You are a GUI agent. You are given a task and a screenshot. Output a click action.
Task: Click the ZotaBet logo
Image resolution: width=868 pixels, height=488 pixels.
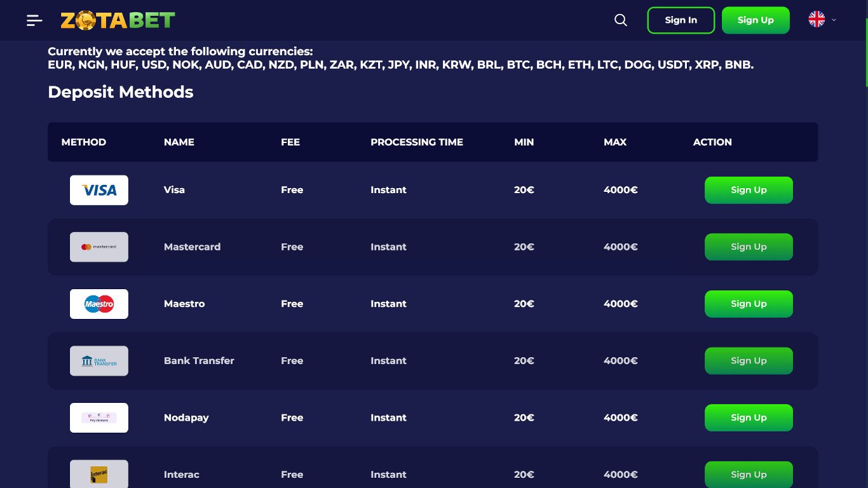(x=118, y=20)
